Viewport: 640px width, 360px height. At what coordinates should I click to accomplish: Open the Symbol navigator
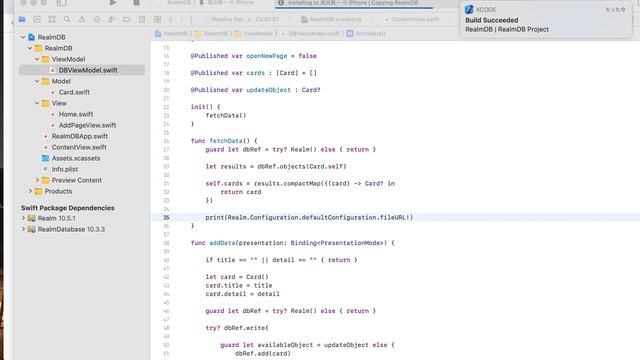tap(52, 19)
